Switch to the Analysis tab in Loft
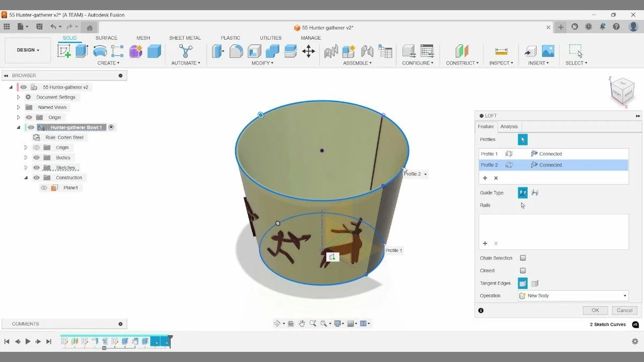The height and width of the screenshot is (362, 644). click(x=509, y=127)
